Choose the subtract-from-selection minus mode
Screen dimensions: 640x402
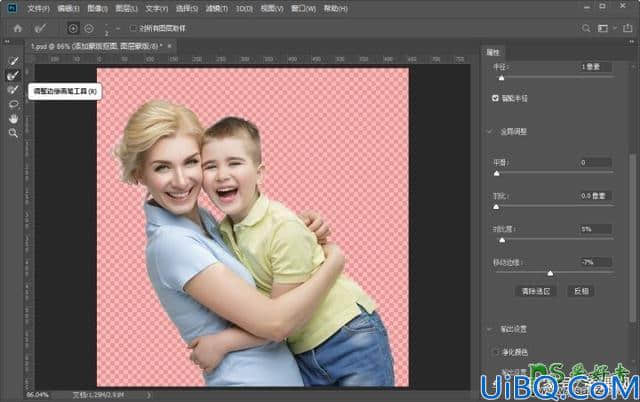pyautogui.click(x=89, y=29)
